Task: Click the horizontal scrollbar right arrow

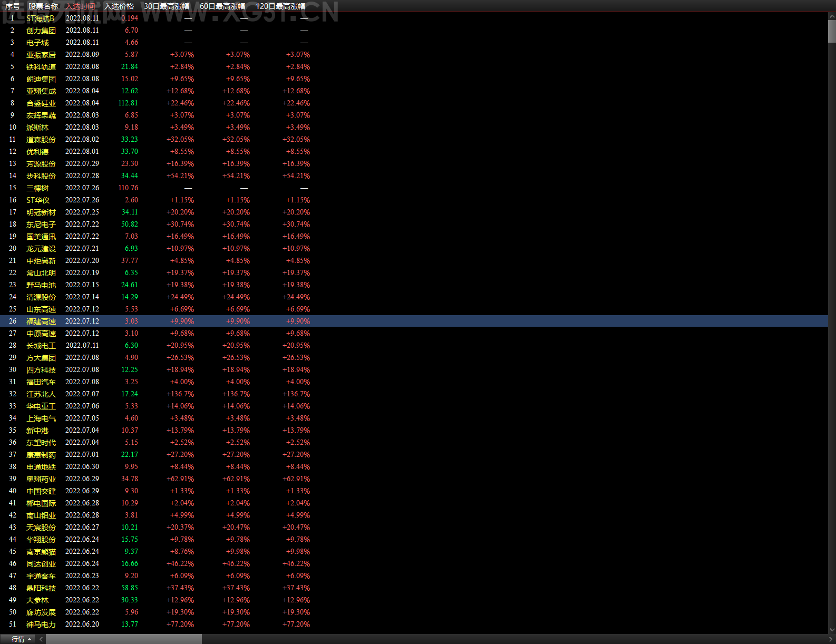Action: click(x=831, y=639)
